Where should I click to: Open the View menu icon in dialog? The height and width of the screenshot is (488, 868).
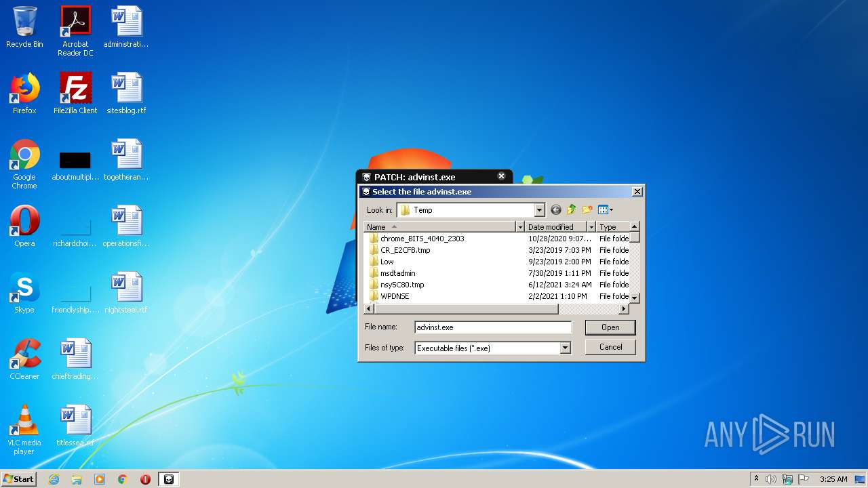(605, 210)
